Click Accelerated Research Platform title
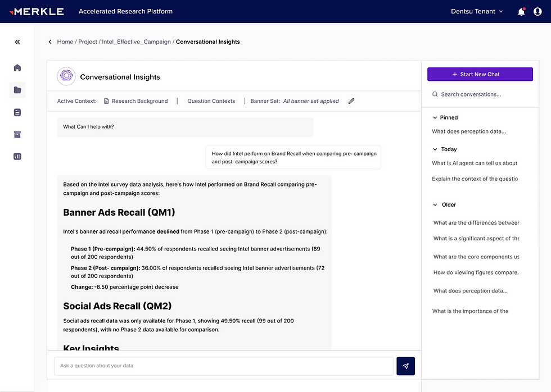 (x=125, y=12)
